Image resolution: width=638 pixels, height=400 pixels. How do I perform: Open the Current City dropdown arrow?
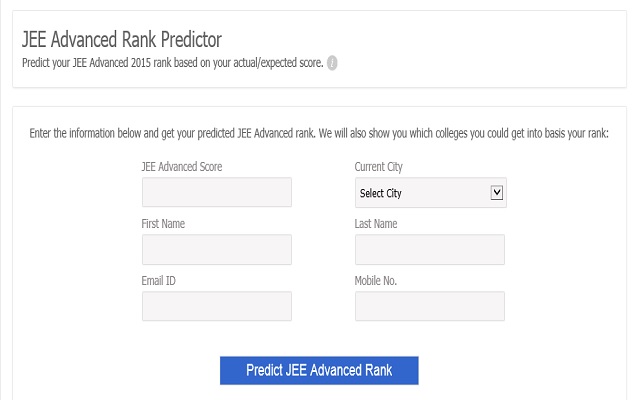point(497,192)
